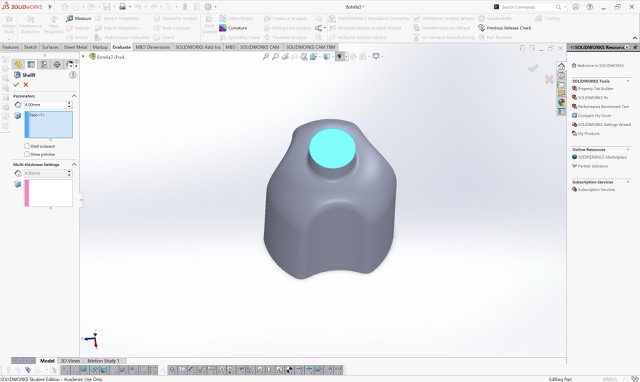Select Face<1> in faces to remove box
Image resolution: width=640 pixels, height=382 pixels.
tap(37, 115)
